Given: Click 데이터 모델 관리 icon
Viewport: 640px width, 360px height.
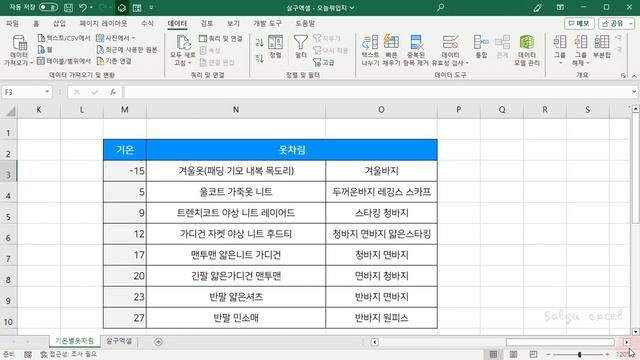Looking at the screenshot, I should pos(527,42).
